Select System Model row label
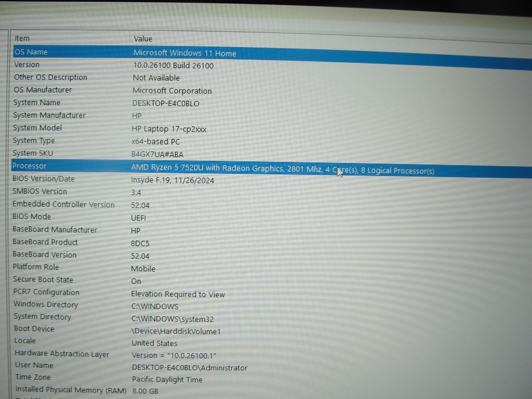 click(x=37, y=128)
